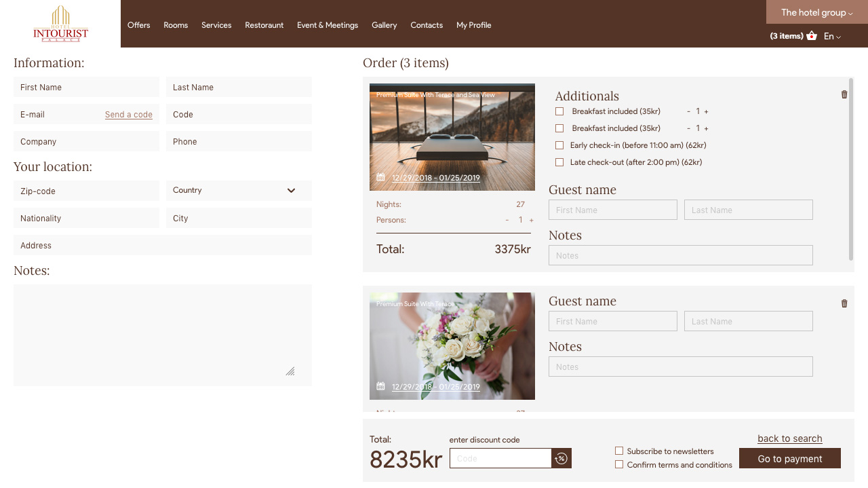Click calendar icon on bouquet room dates
The height and width of the screenshot is (488, 868).
tap(380, 386)
